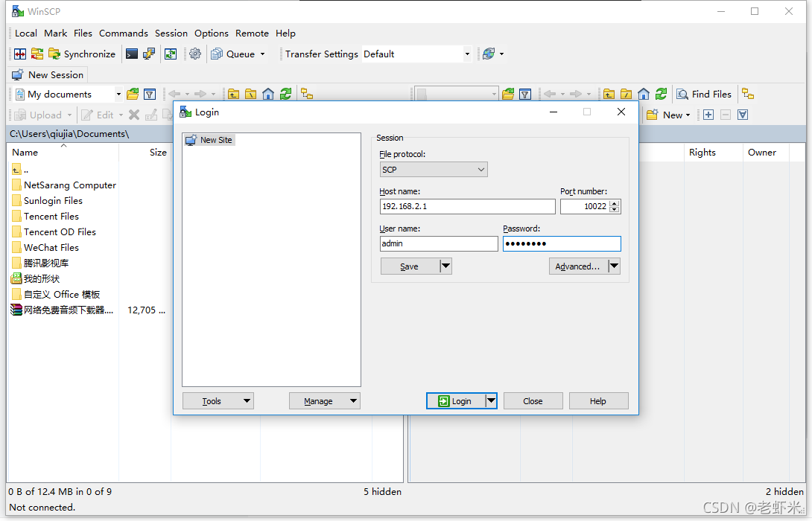812x521 pixels.
Task: Click the Login button
Action: pos(456,401)
